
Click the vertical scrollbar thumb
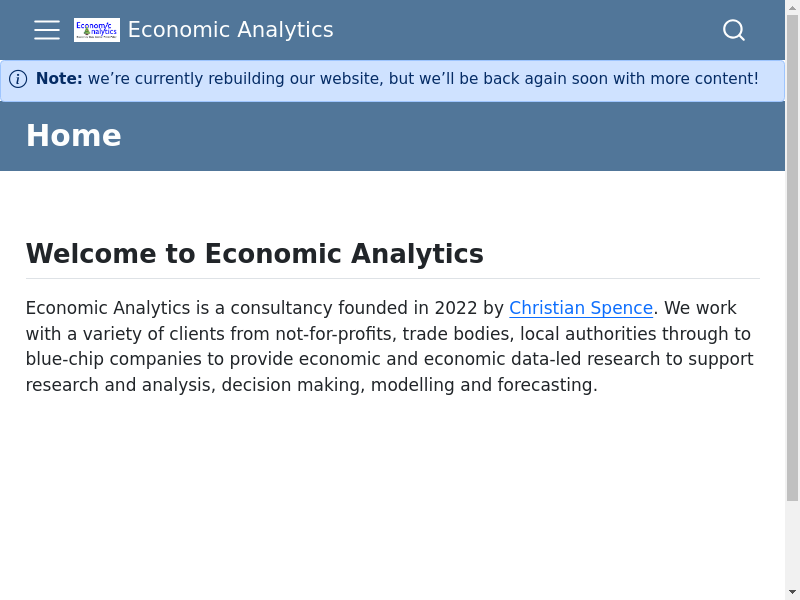pos(792,250)
